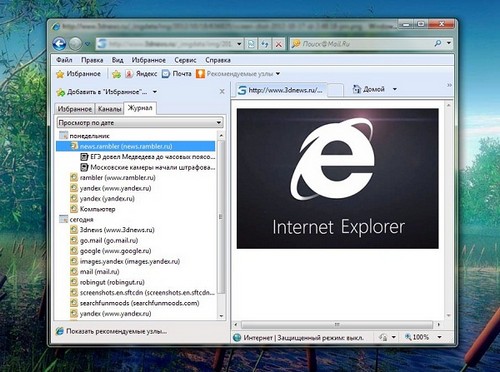Viewport: 500px width, 372px height.
Task: Open the Домой dropdown arrow
Action: (x=395, y=89)
